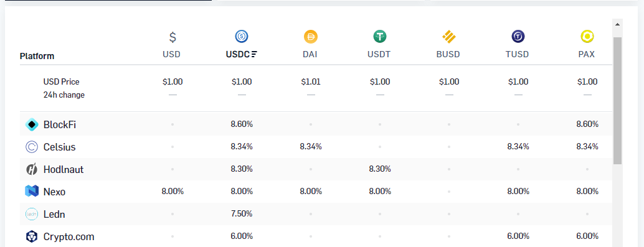The width and height of the screenshot is (644, 247).
Task: Click Celsius TUSD rate 8.34%
Action: click(518, 146)
